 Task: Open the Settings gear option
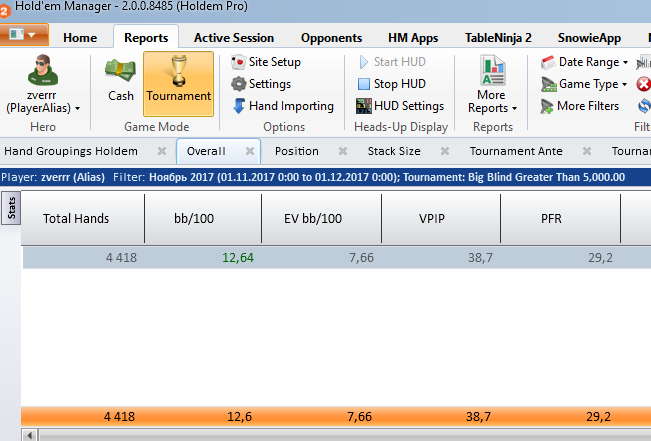261,84
